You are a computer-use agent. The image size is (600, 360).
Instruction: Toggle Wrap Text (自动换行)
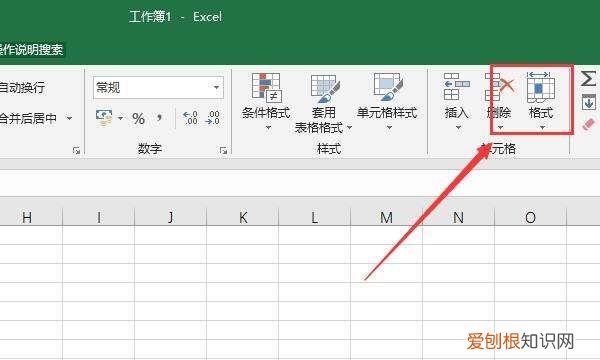click(22, 88)
